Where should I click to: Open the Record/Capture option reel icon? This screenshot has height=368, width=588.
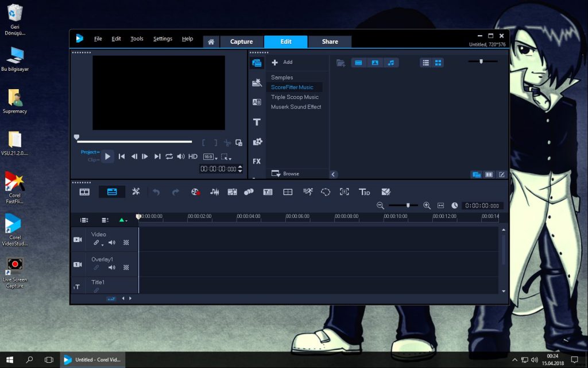(x=195, y=192)
